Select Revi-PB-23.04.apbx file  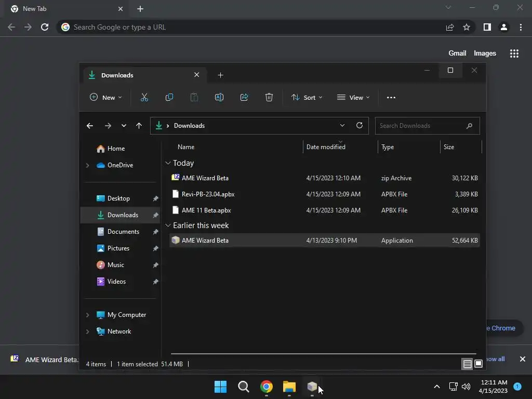coord(324,194)
